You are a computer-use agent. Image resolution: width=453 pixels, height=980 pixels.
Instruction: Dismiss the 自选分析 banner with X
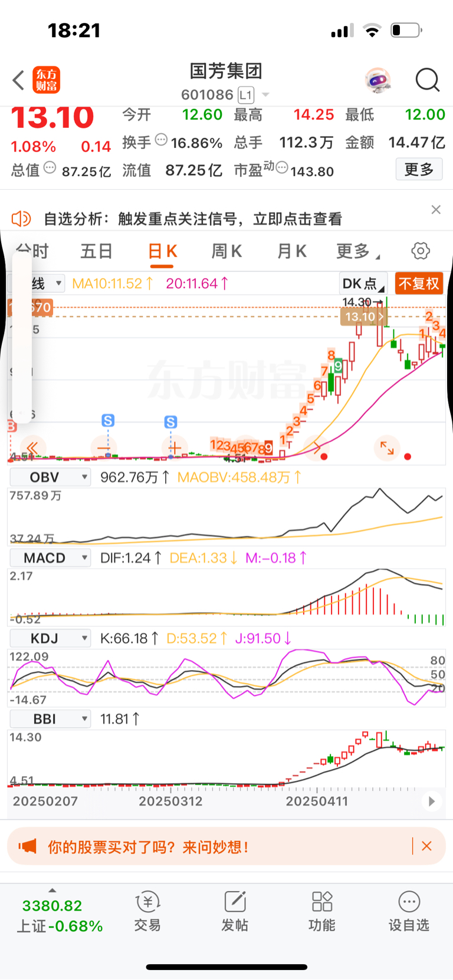tap(436, 210)
